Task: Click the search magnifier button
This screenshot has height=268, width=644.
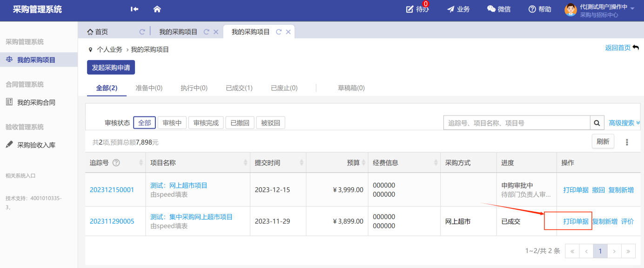Action: coord(597,123)
